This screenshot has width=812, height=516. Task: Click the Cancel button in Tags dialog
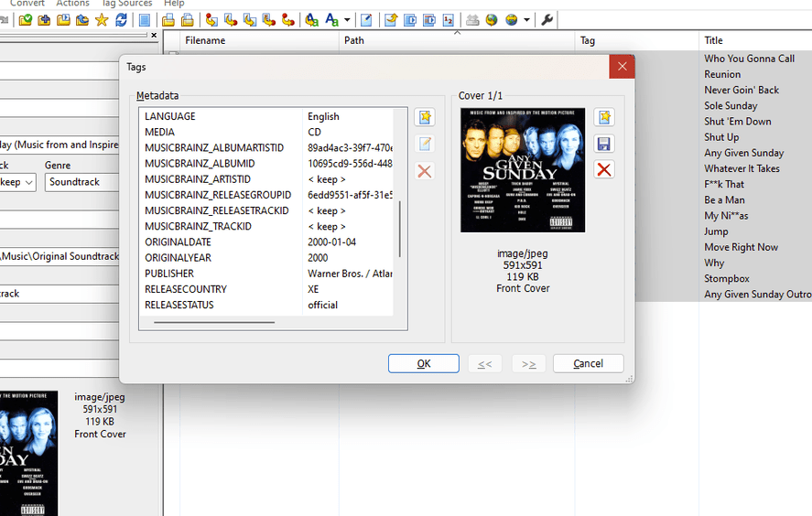tap(589, 363)
